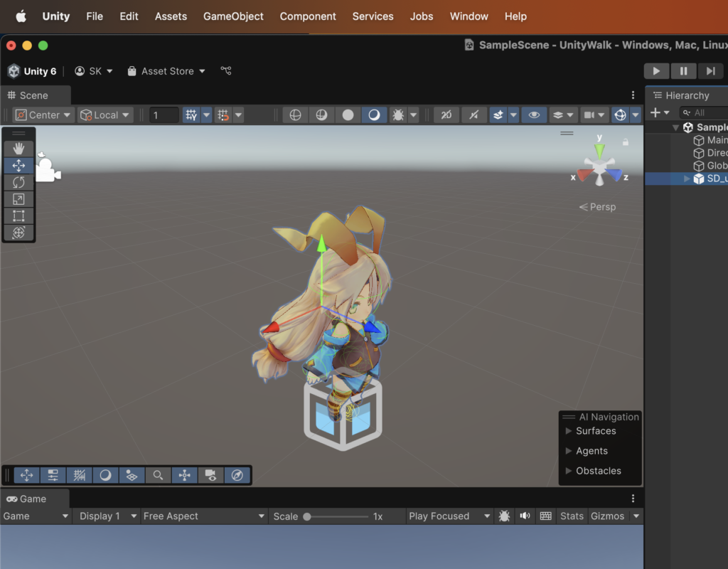
Task: Click the blue Z axis cone on gizmo
Action: tap(614, 175)
